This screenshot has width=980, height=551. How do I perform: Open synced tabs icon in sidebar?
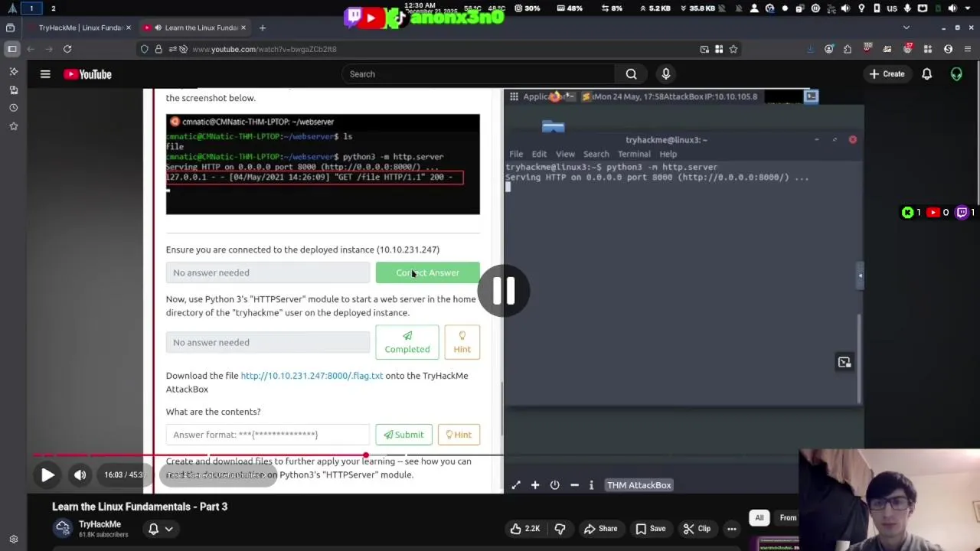pyautogui.click(x=13, y=90)
